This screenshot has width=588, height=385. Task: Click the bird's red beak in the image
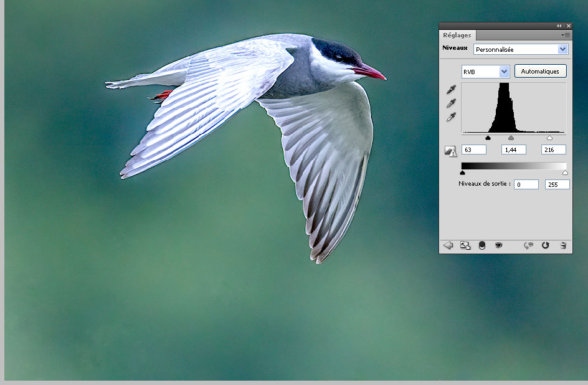369,72
